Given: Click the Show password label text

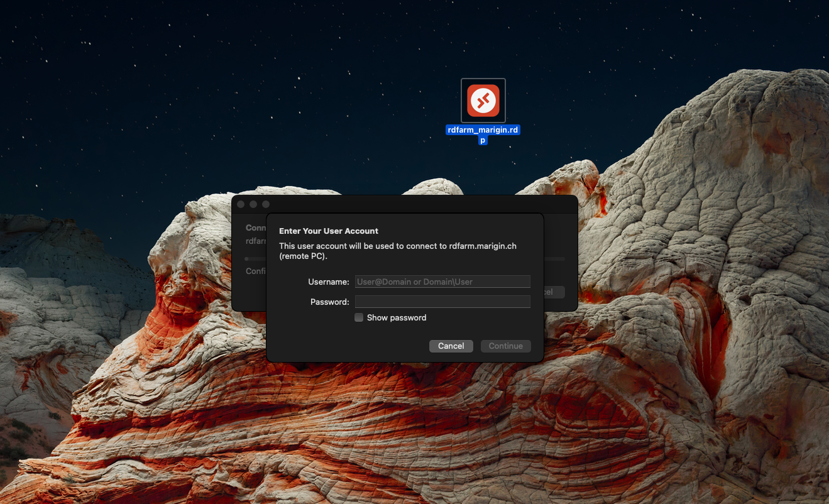Looking at the screenshot, I should tap(396, 317).
